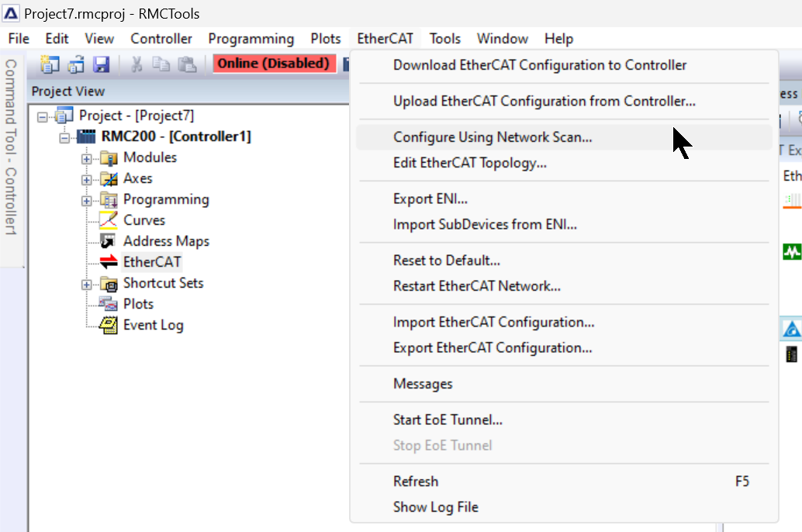The height and width of the screenshot is (532, 802).
Task: Click the Cut scissors icon
Action: [x=136, y=64]
